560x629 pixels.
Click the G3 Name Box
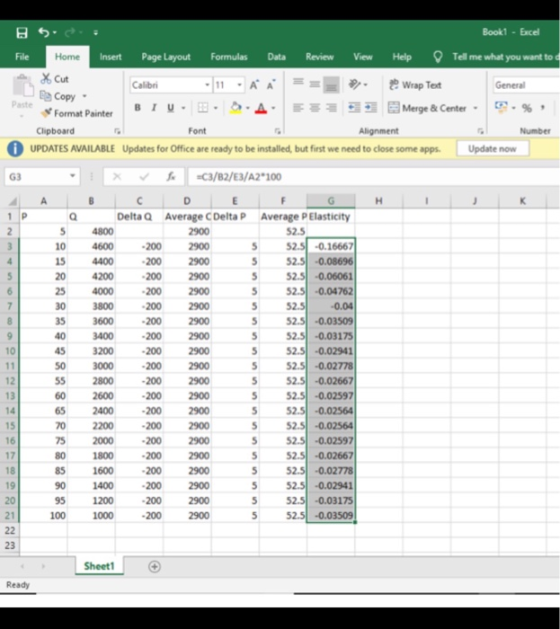(42, 177)
